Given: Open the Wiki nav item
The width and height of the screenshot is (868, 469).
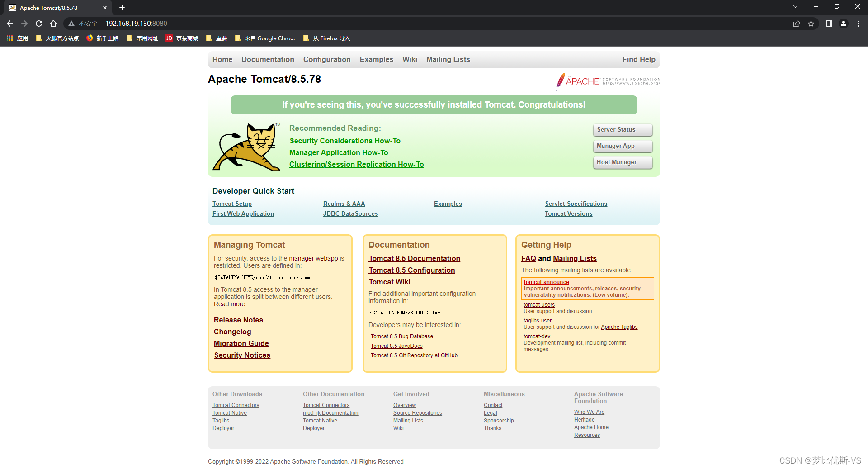Looking at the screenshot, I should (x=410, y=59).
